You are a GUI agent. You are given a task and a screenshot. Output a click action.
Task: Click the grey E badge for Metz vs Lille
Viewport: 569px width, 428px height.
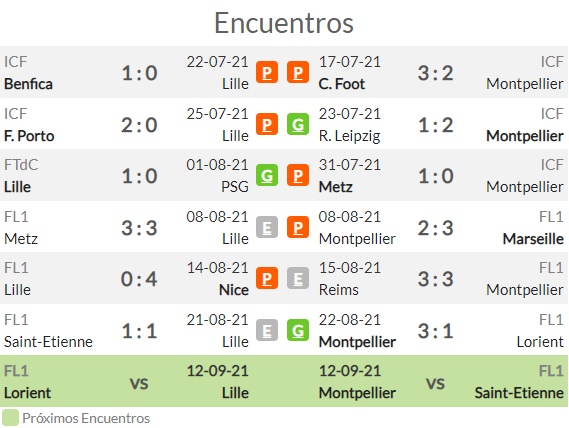point(267,227)
